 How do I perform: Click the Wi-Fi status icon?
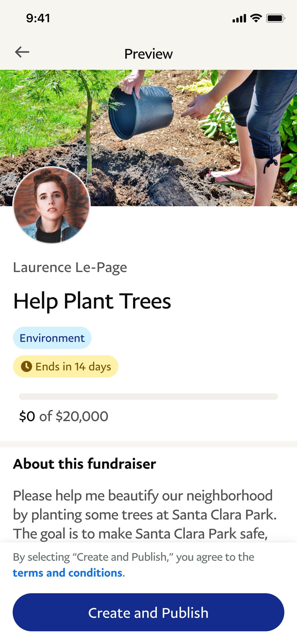256,18
